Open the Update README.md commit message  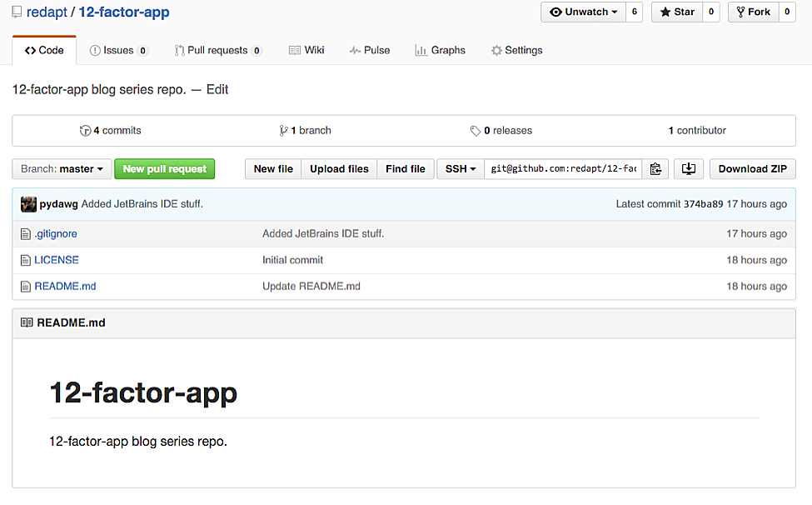point(311,287)
